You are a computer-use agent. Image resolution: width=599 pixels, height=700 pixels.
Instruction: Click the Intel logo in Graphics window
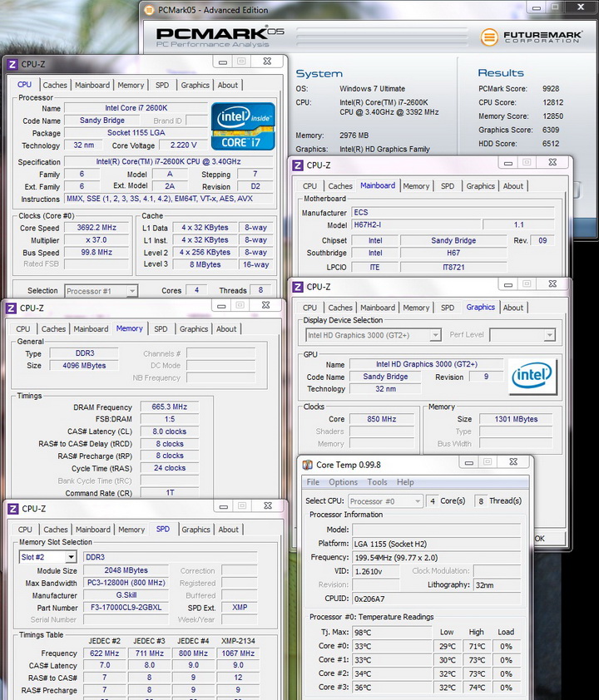coord(532,377)
